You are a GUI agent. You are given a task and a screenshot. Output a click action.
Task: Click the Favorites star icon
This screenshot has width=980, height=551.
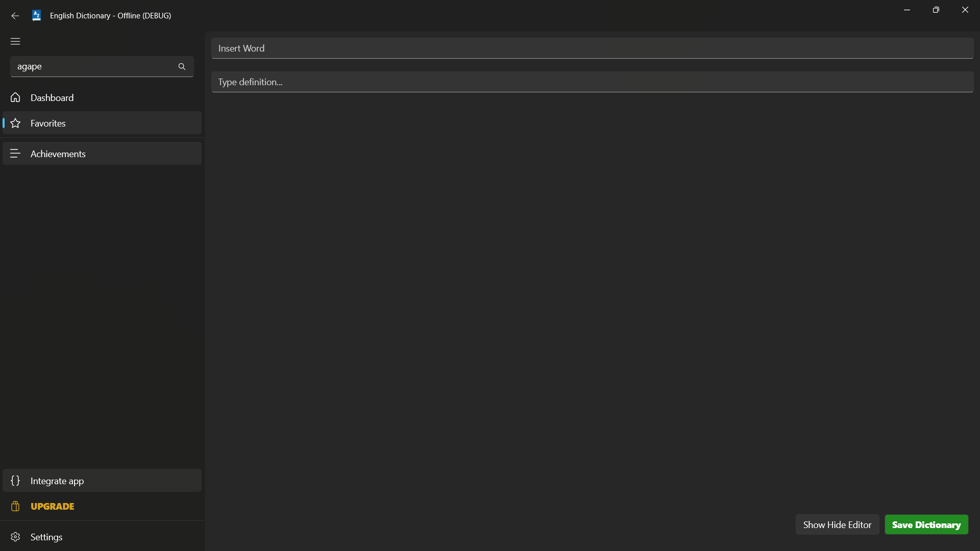(x=15, y=123)
